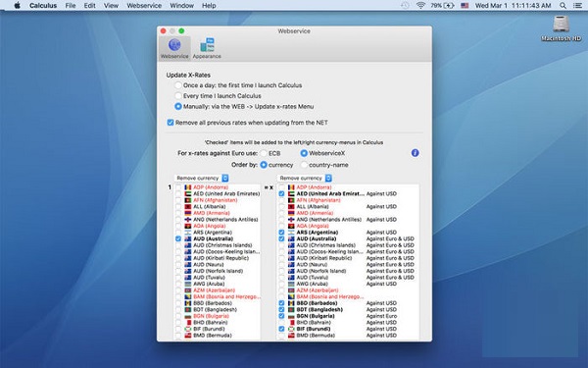Select 'AUD (Norfolk Island)' in left list
Image resolution: width=588 pixels, height=368 pixels.
[x=218, y=271]
